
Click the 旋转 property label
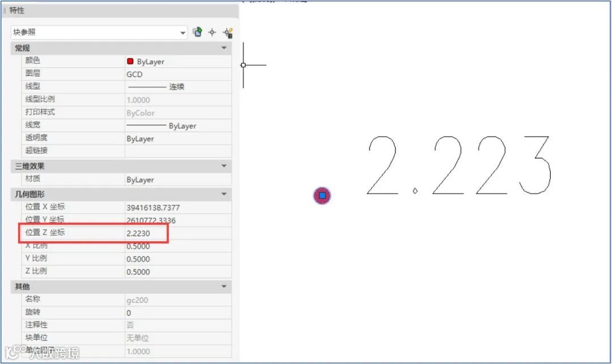point(32,312)
